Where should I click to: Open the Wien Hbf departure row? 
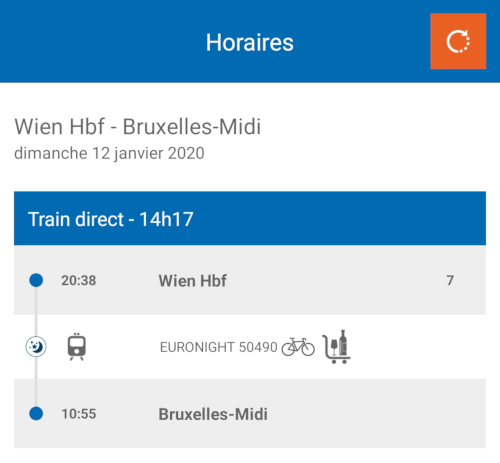tap(250, 280)
